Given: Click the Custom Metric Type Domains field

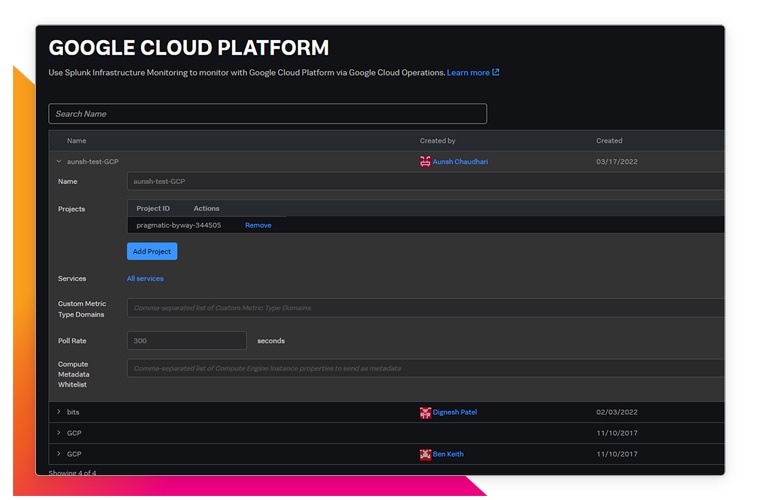Looking at the screenshot, I should click(426, 308).
